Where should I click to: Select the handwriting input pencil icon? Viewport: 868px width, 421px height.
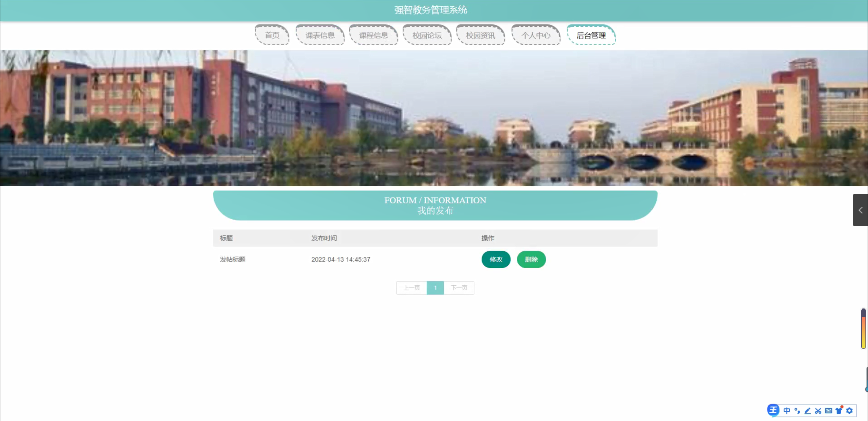click(807, 410)
